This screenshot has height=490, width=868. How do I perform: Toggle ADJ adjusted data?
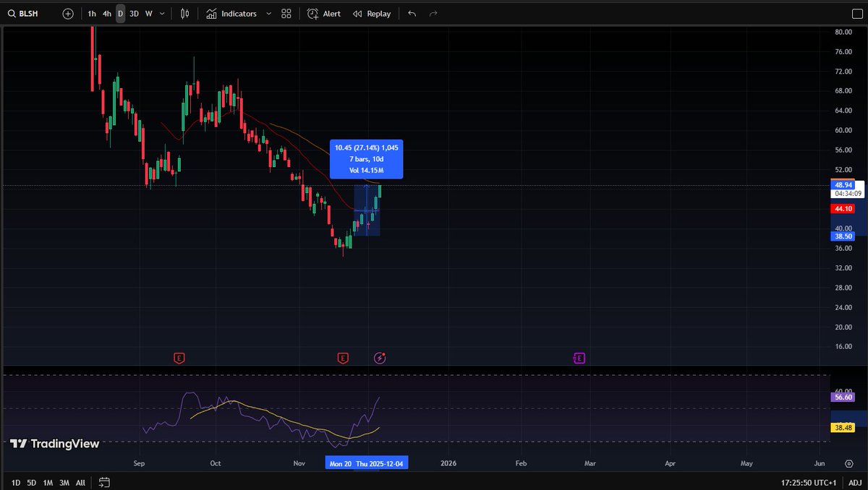pos(855,482)
